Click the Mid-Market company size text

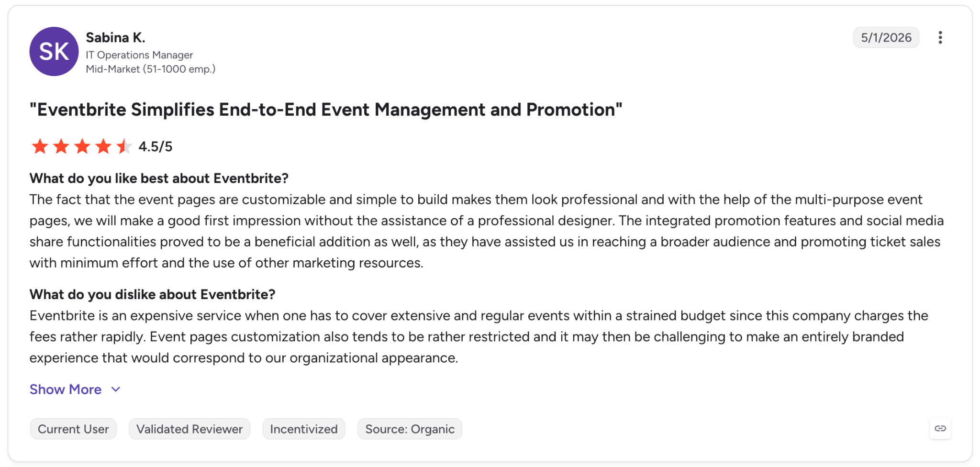click(151, 69)
